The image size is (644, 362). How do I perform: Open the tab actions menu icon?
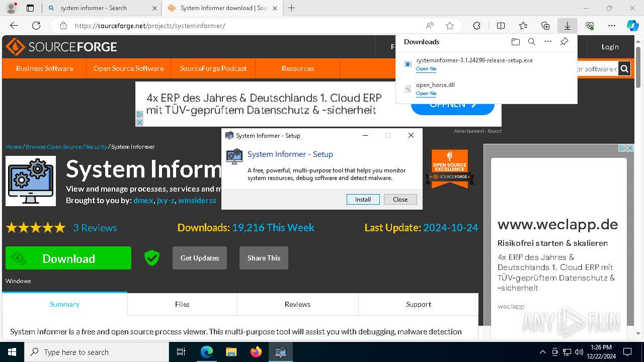[30, 8]
